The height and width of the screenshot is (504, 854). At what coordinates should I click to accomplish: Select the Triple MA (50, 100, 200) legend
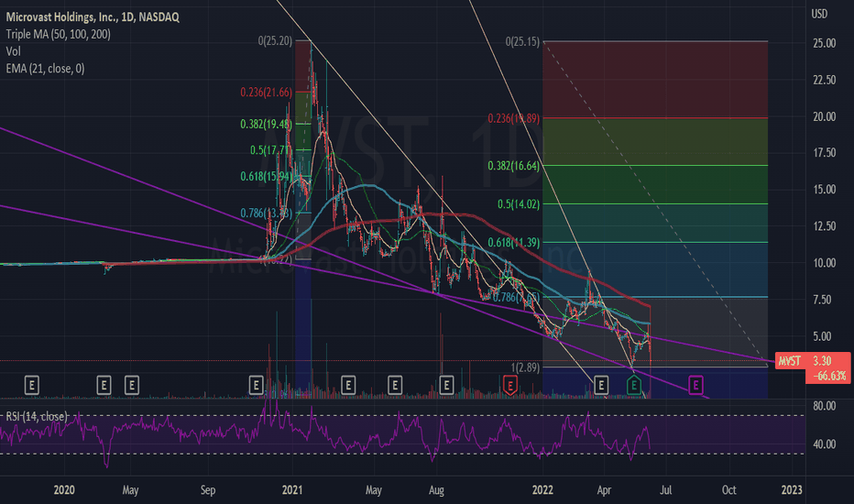click(x=59, y=34)
